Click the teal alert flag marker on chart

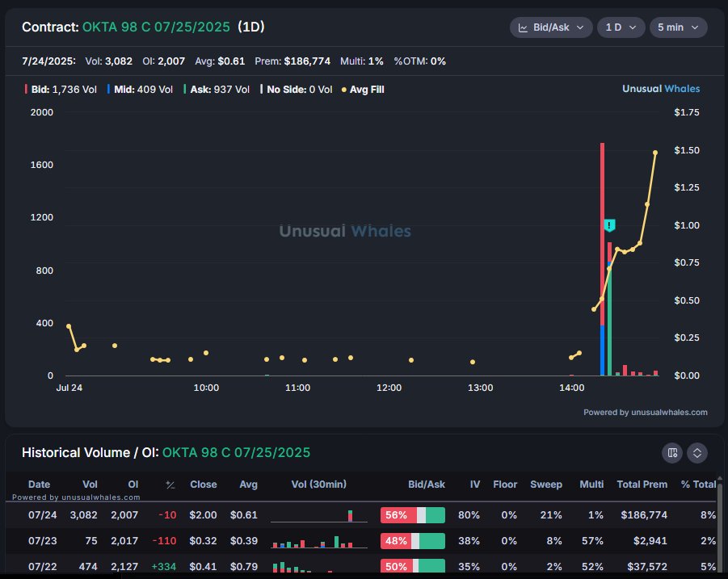(609, 225)
